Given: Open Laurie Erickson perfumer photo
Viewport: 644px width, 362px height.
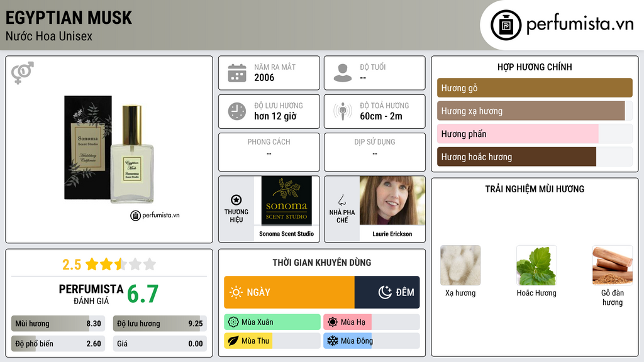Looking at the screenshot, I should click(392, 200).
